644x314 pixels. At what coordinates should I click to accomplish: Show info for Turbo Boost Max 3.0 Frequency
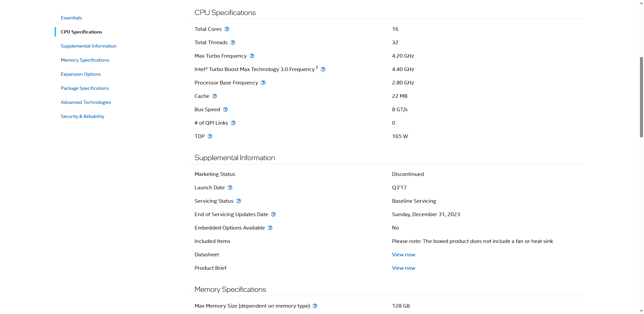click(x=323, y=69)
